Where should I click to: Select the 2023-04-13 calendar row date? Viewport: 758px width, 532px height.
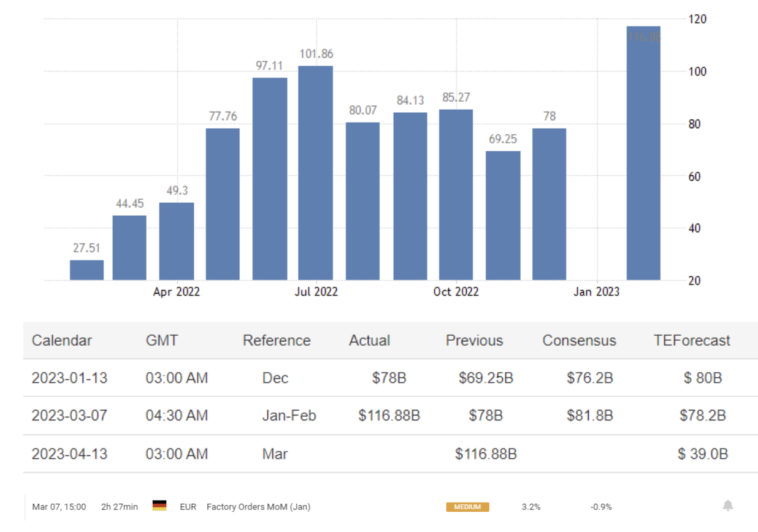[69, 454]
